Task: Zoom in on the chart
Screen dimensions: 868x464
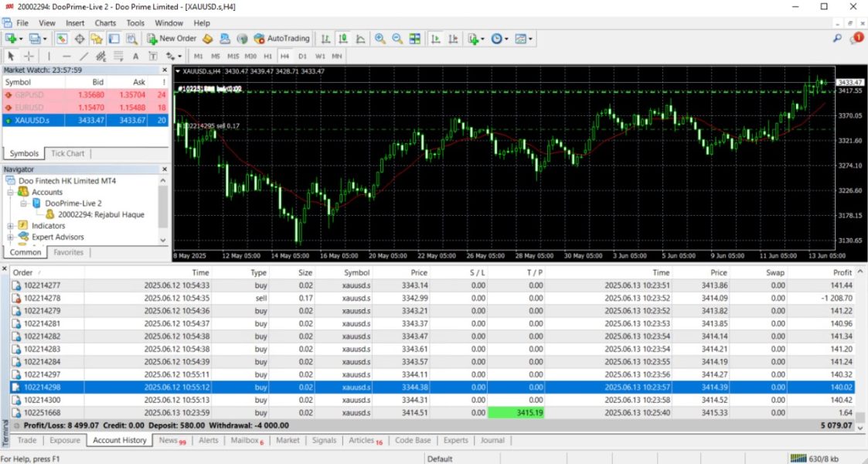Action: [380, 39]
